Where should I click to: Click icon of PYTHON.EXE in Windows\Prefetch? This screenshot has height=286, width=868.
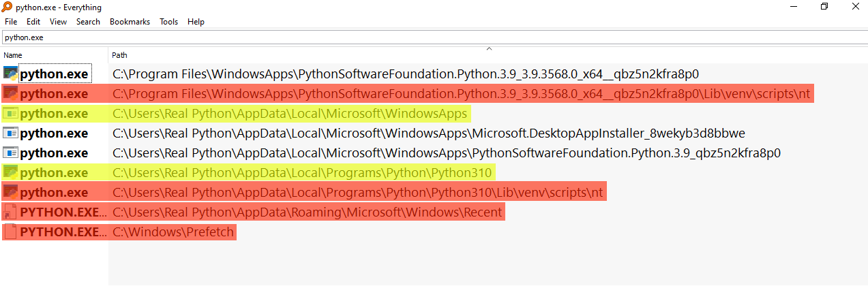click(x=10, y=232)
